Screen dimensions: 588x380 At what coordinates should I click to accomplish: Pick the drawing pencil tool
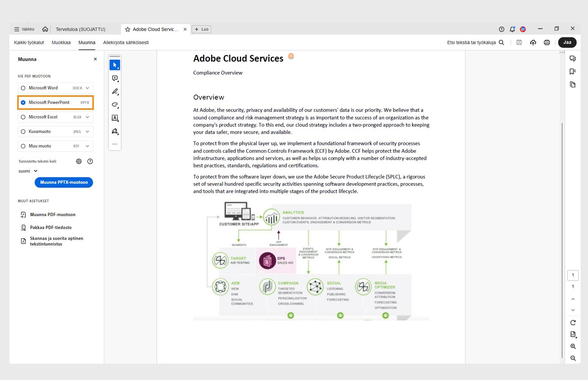pos(115,91)
